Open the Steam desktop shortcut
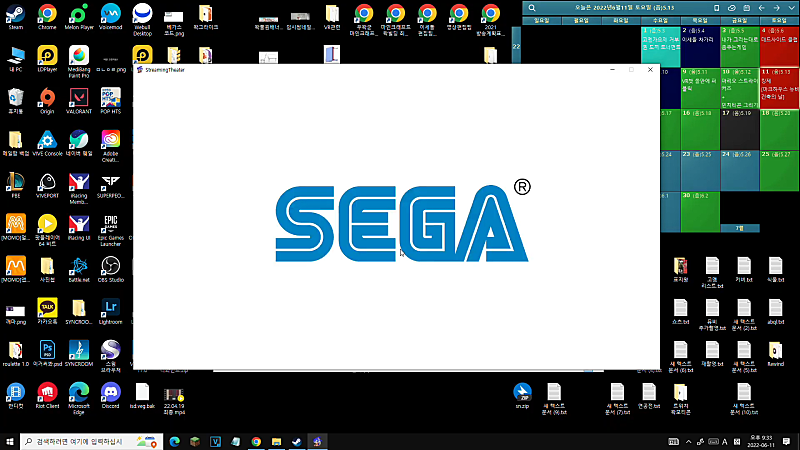The height and width of the screenshot is (450, 800). [15, 17]
